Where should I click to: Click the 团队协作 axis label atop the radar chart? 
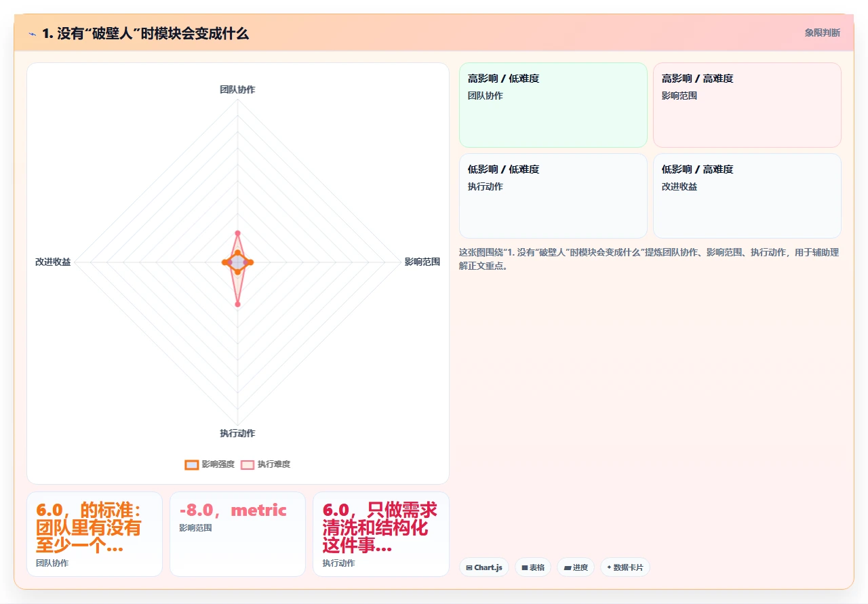237,89
